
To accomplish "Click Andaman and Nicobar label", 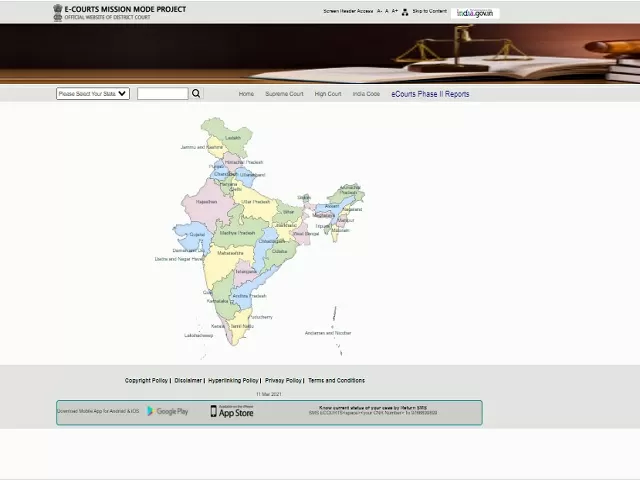I will (x=328, y=333).
